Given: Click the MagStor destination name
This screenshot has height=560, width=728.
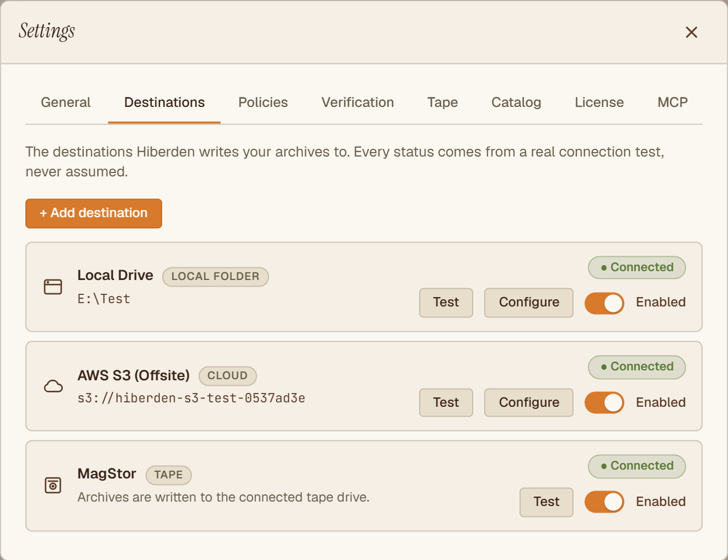Looking at the screenshot, I should point(107,474).
